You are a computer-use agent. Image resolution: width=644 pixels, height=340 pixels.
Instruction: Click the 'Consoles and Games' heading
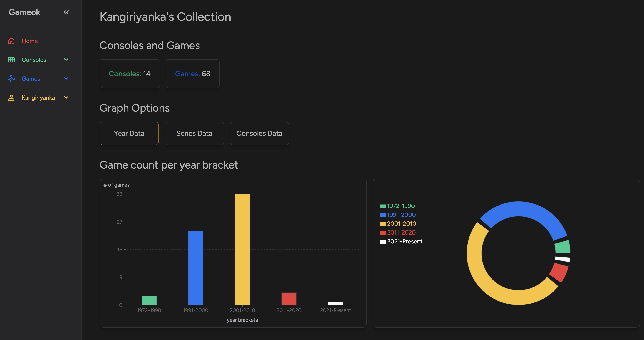(x=150, y=46)
